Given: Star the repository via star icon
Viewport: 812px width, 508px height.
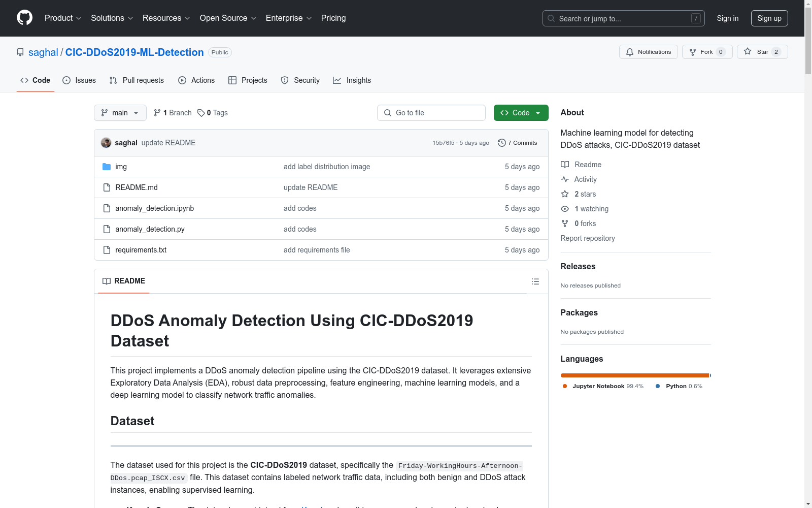Looking at the screenshot, I should (748, 51).
